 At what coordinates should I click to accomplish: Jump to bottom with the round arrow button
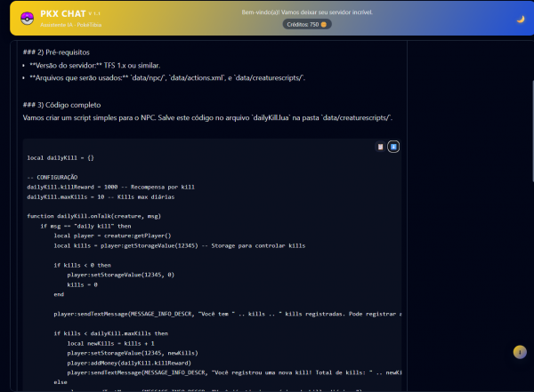point(519,352)
